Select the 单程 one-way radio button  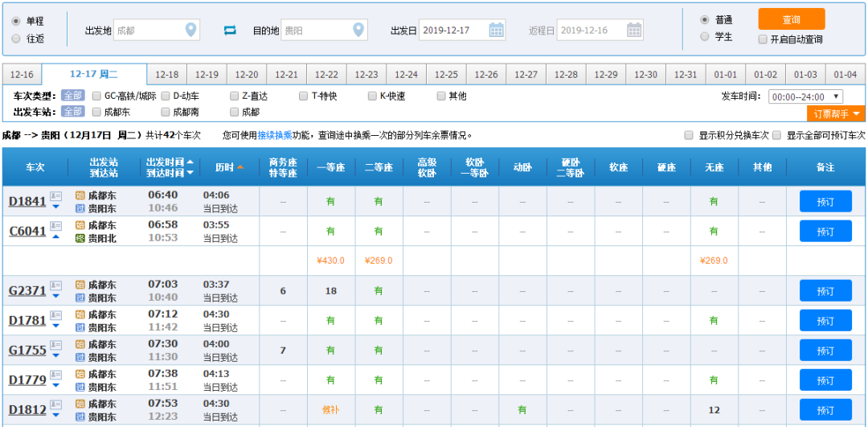coord(16,21)
